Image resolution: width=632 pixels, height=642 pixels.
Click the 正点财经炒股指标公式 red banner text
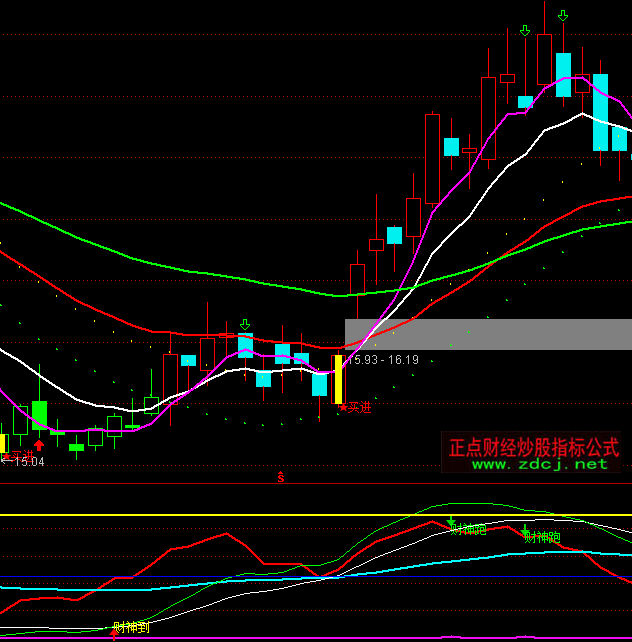pos(534,446)
